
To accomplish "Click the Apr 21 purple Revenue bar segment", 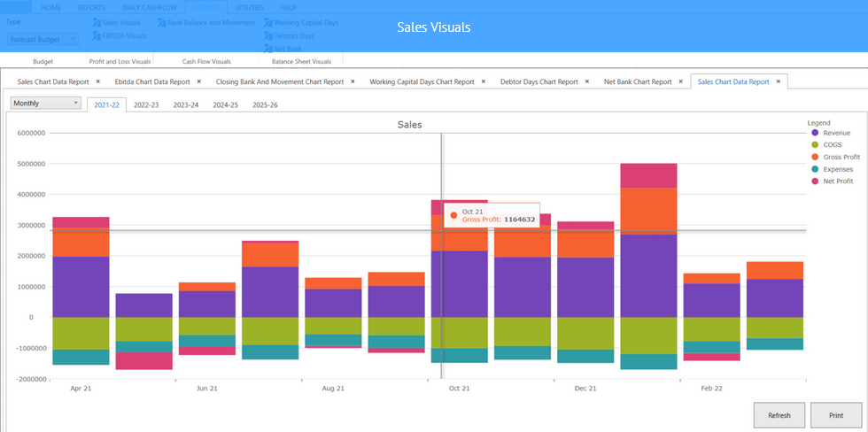I will coord(81,286).
